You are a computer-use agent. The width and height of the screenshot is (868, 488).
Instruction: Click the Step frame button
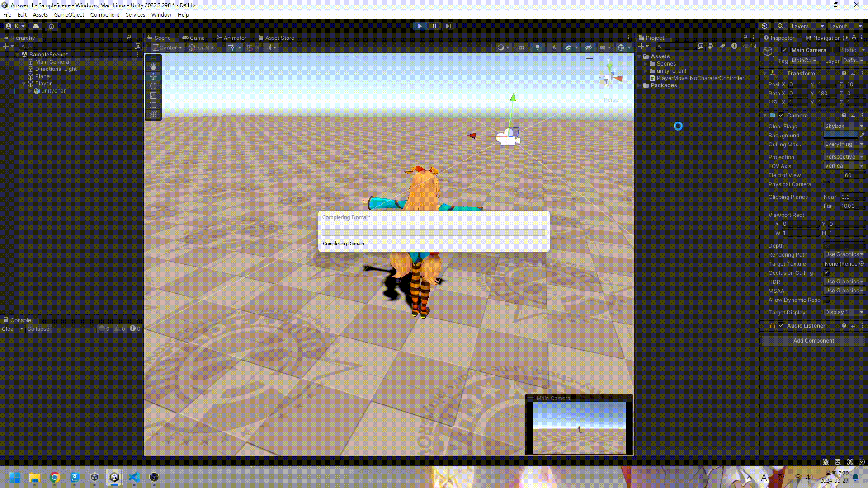pyautogui.click(x=448, y=26)
